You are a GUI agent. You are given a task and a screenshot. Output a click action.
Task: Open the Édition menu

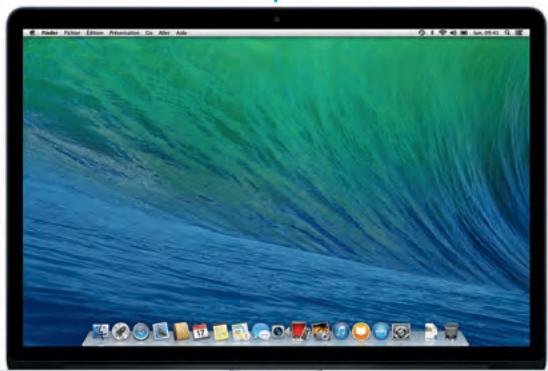click(95, 33)
